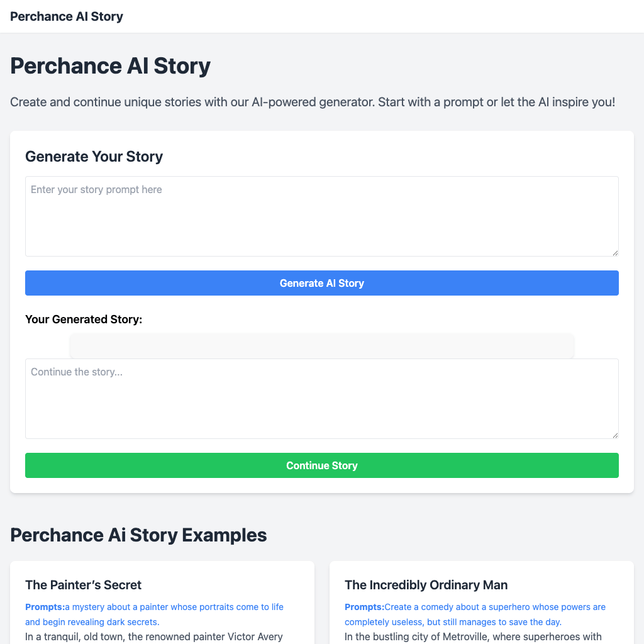Click the useless superhero comedy prompt link text
Image resolution: width=644 pixels, height=644 pixels.
(475, 614)
